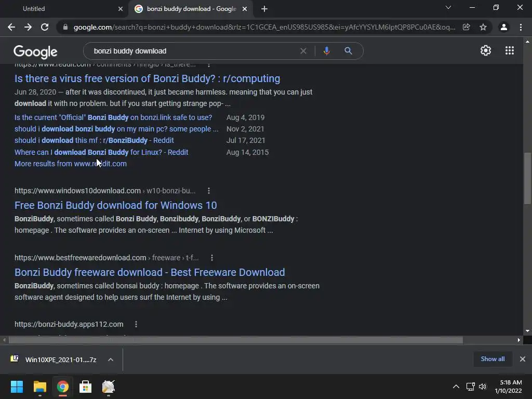Open Win10XPE_2021-01 7z downloaded file
Screen dimensions: 532x399
(54, 360)
